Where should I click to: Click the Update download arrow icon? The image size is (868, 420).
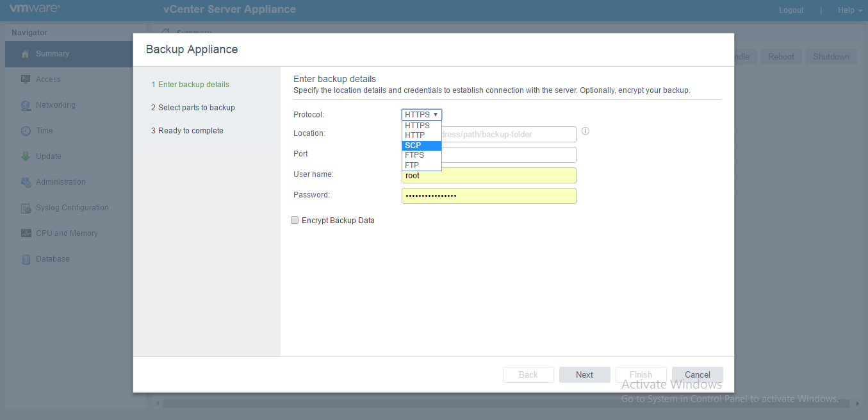click(x=26, y=156)
